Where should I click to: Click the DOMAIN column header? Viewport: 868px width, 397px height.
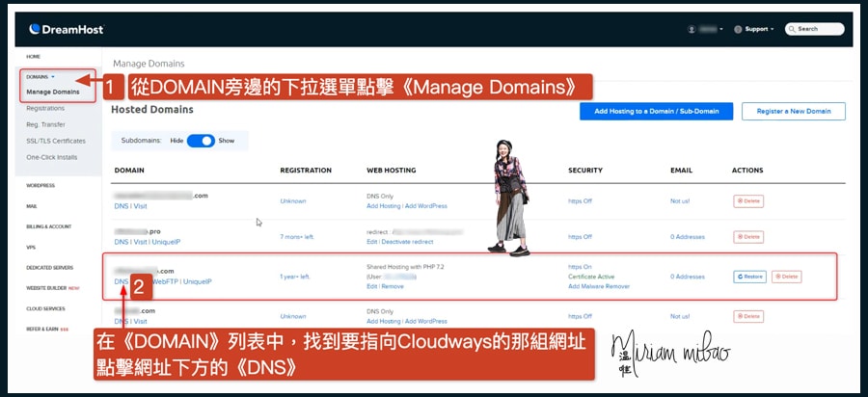[129, 171]
